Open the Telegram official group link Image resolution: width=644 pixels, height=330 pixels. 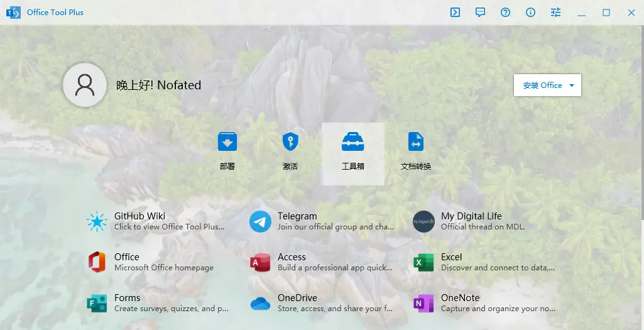(x=320, y=221)
